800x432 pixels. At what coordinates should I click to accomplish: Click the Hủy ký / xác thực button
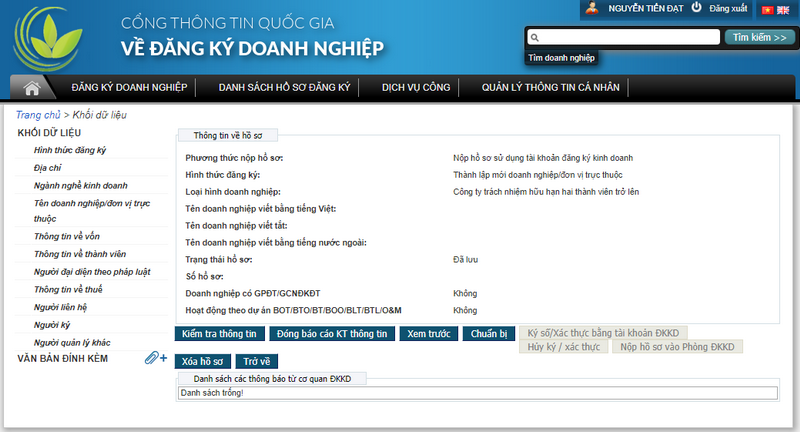point(564,347)
